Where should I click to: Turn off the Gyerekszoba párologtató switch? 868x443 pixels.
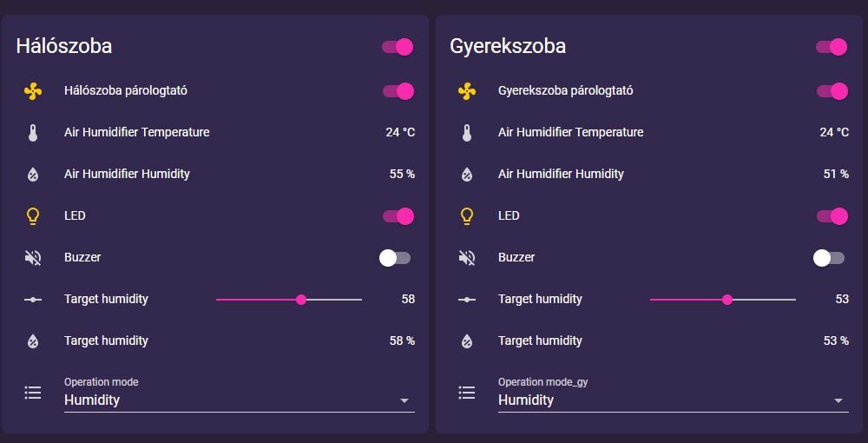point(832,91)
